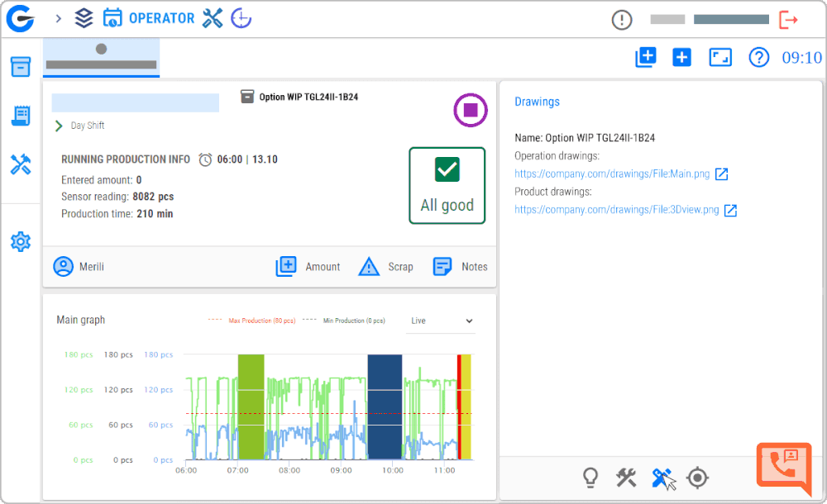
Task: Select operator Merili user icon
Action: point(64,267)
